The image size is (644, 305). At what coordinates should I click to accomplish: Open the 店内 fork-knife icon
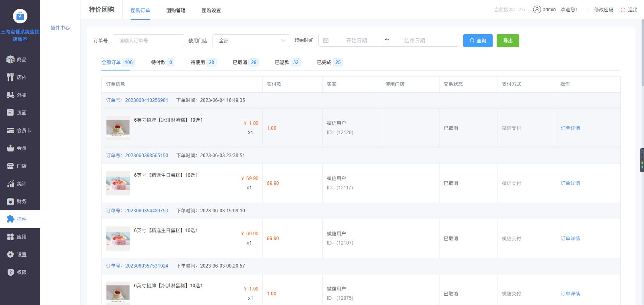click(10, 77)
